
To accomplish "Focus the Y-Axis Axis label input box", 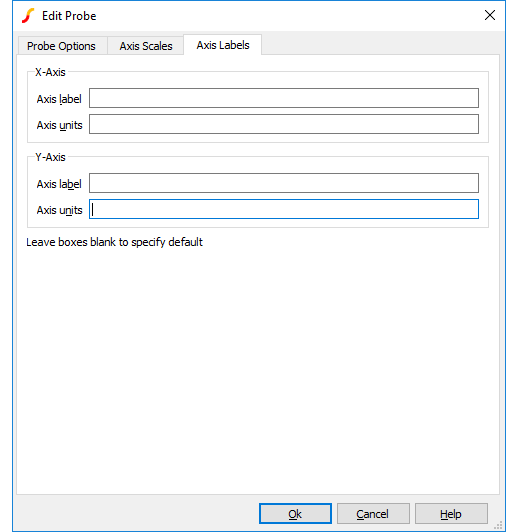I will pyautogui.click(x=284, y=183).
